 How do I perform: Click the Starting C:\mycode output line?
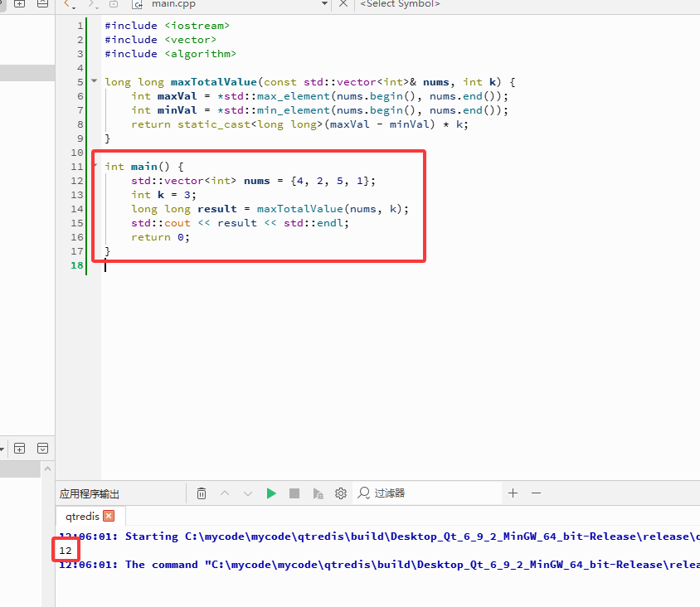(x=379, y=537)
